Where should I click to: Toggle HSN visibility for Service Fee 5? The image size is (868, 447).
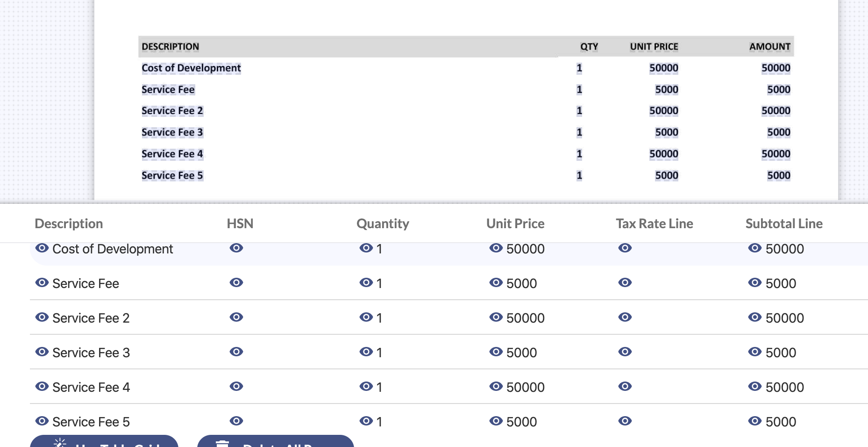tap(236, 420)
